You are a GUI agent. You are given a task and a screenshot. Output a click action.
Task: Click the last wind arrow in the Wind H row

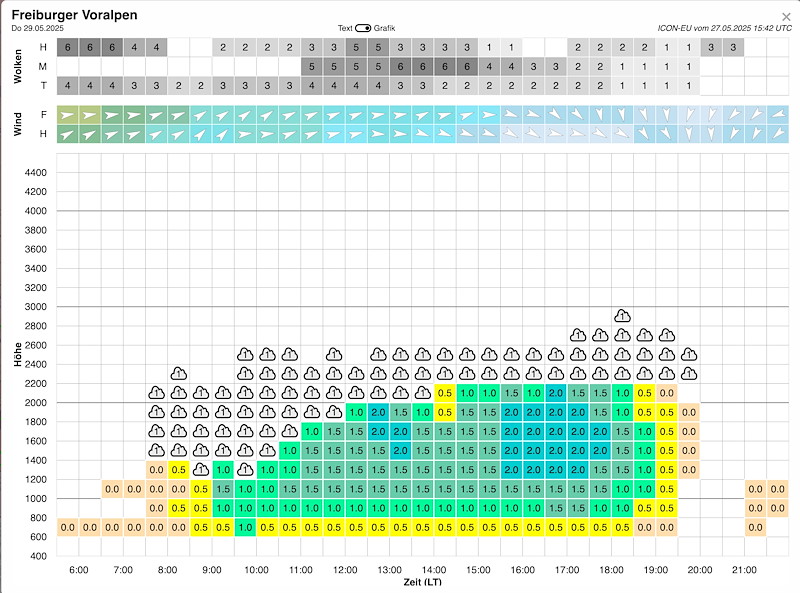[778, 134]
